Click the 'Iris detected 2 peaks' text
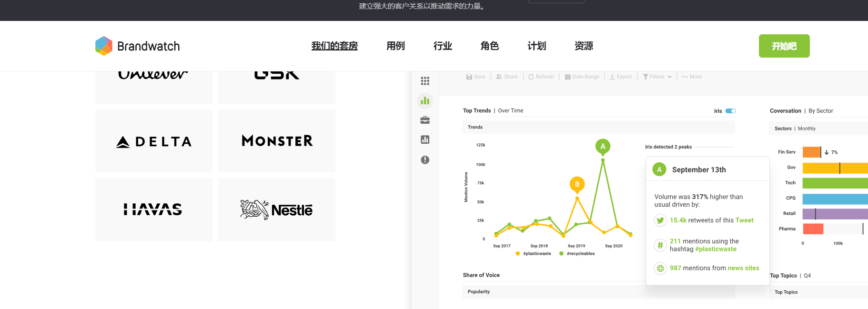Screen dimensions: 868x309 [668, 147]
